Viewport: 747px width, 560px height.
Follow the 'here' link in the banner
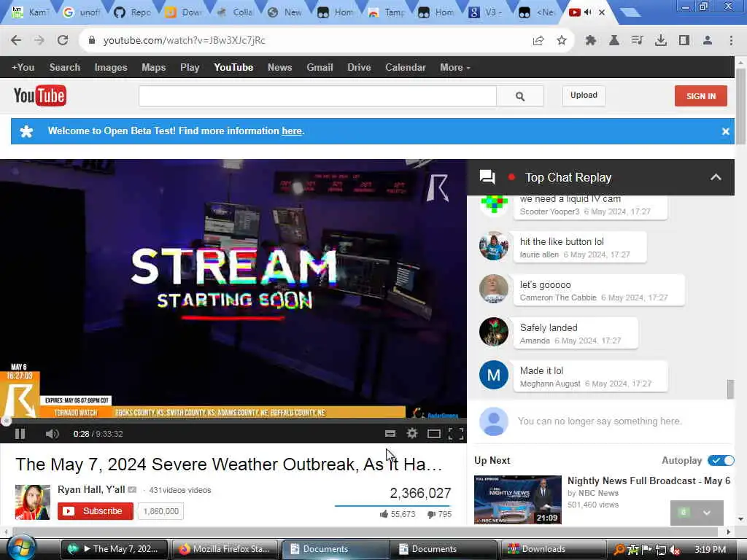pos(292,131)
